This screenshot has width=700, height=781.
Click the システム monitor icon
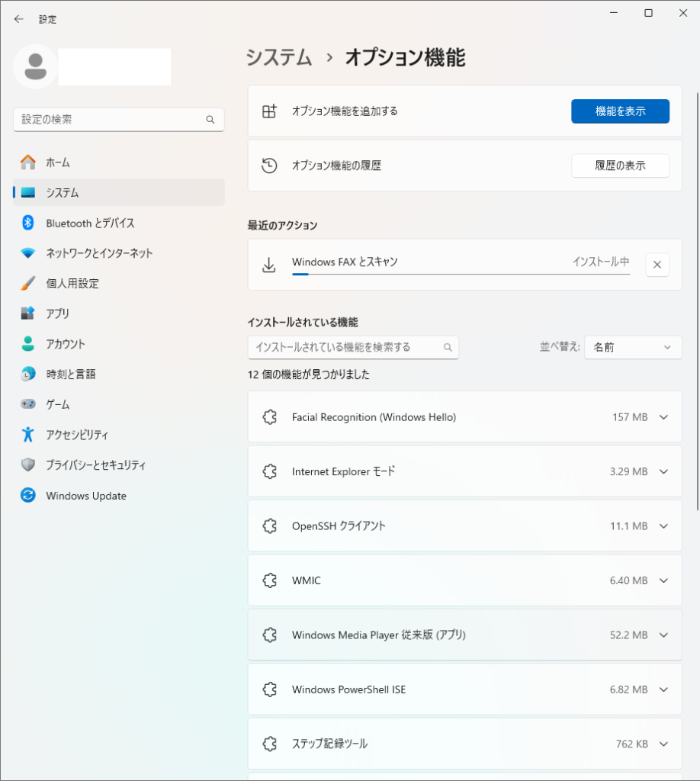(28, 193)
